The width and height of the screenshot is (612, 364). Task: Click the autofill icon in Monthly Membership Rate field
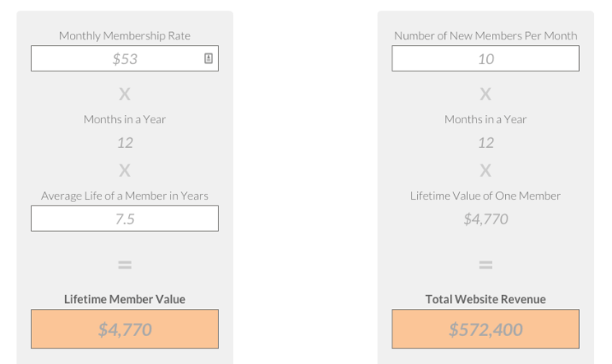(208, 58)
